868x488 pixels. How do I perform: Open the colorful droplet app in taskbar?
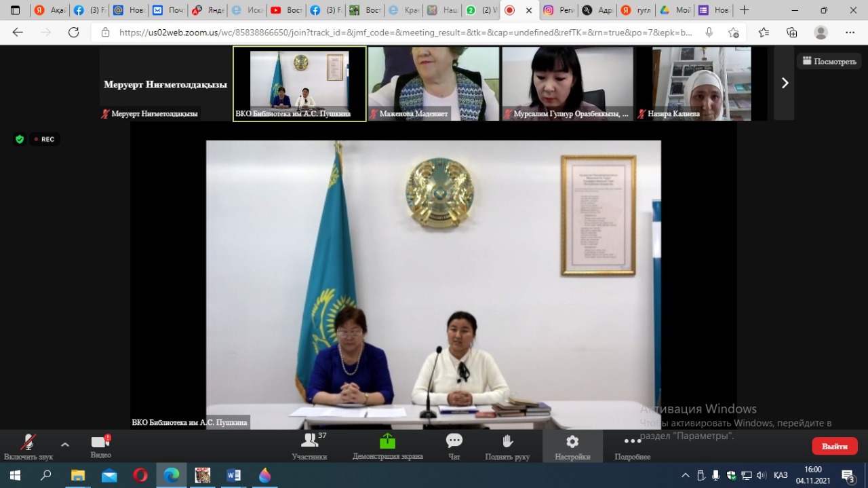pos(264,475)
